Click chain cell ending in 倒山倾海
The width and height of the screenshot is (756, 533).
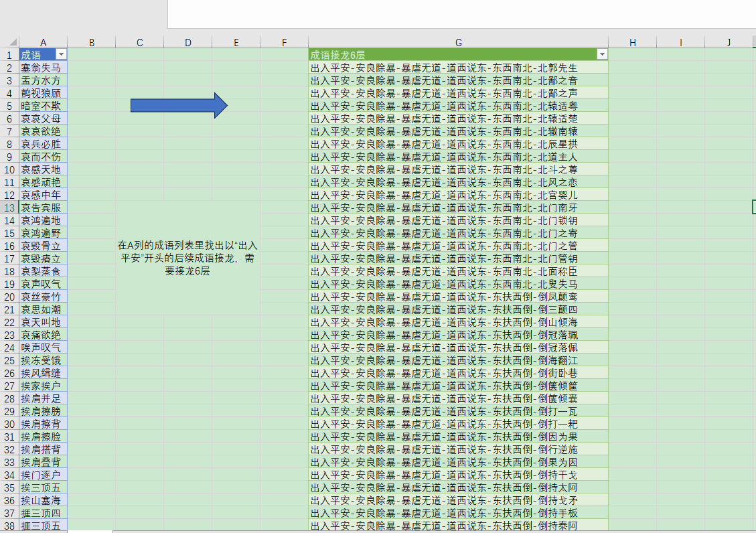click(x=458, y=322)
